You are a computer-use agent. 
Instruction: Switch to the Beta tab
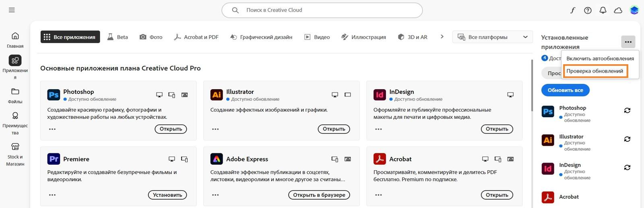[118, 37]
